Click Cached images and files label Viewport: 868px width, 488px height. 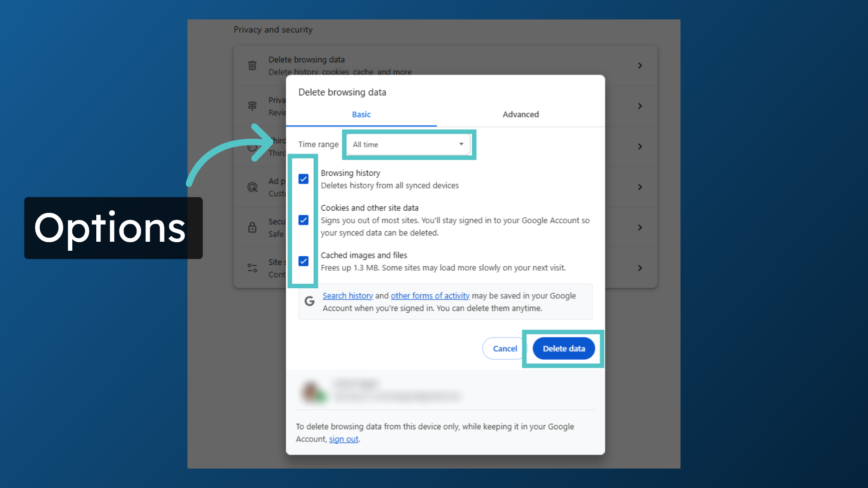point(364,255)
